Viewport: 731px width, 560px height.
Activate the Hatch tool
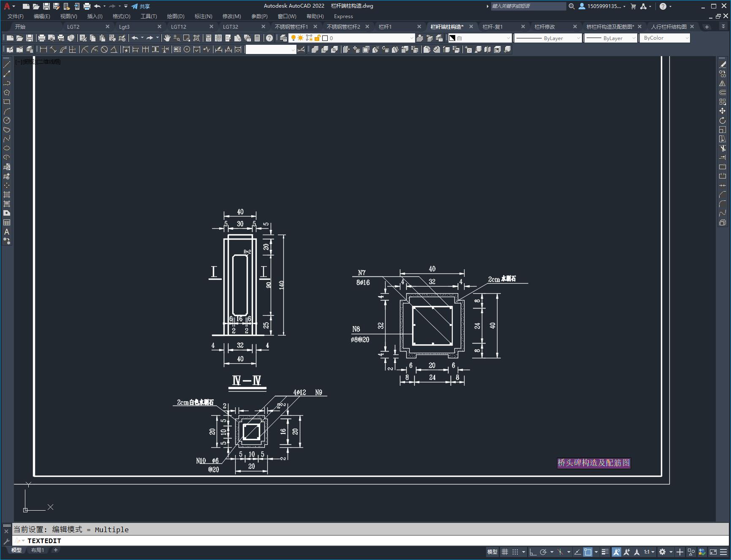[7, 195]
